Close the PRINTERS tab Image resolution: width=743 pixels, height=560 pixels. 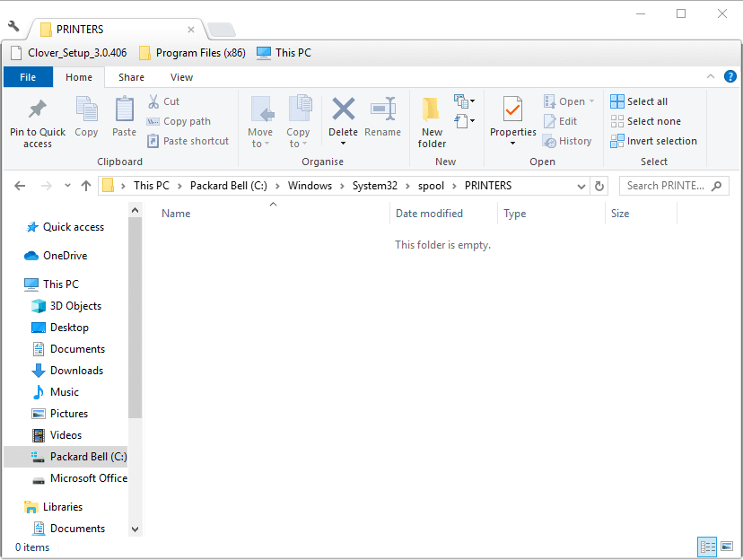pos(191,30)
